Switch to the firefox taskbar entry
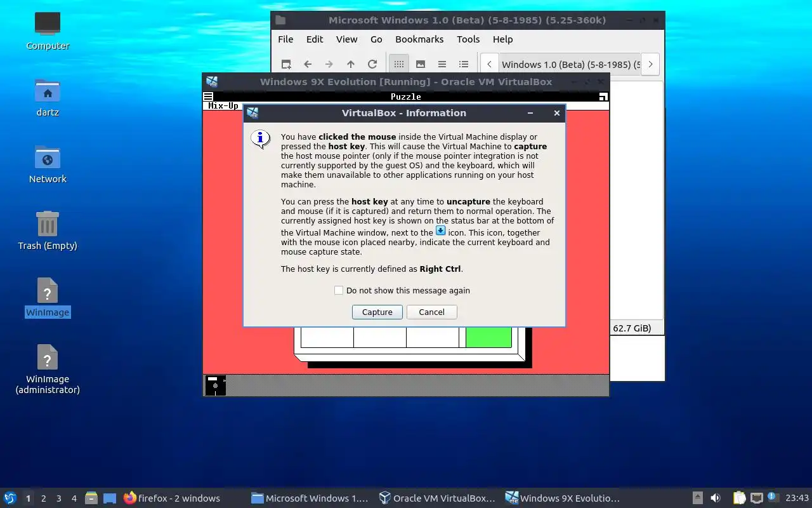This screenshot has height=508, width=812. click(172, 498)
